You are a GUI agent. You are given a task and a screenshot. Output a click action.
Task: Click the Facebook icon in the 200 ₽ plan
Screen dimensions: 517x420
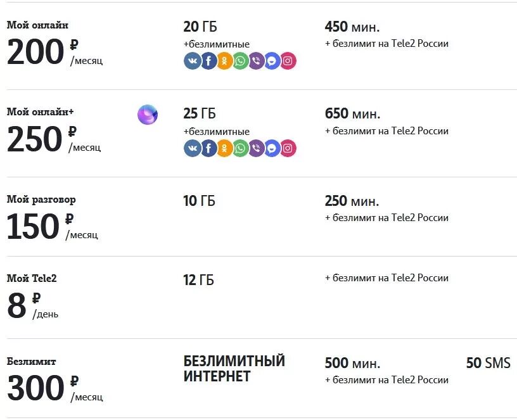pyautogui.click(x=208, y=61)
